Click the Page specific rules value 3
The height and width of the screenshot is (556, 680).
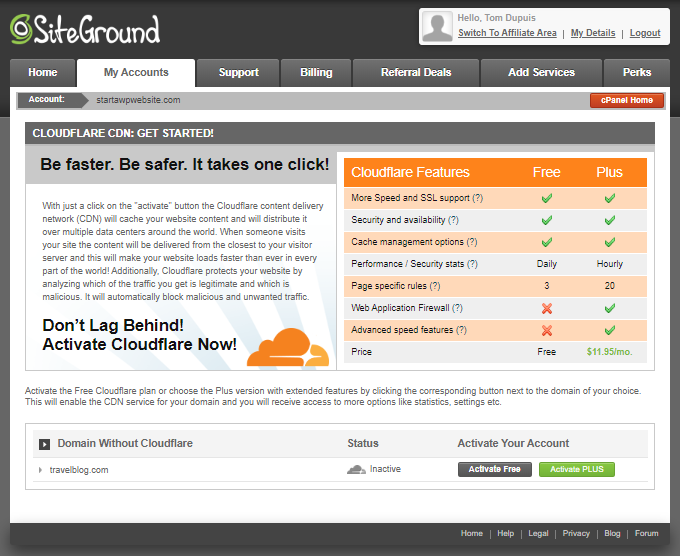click(547, 286)
